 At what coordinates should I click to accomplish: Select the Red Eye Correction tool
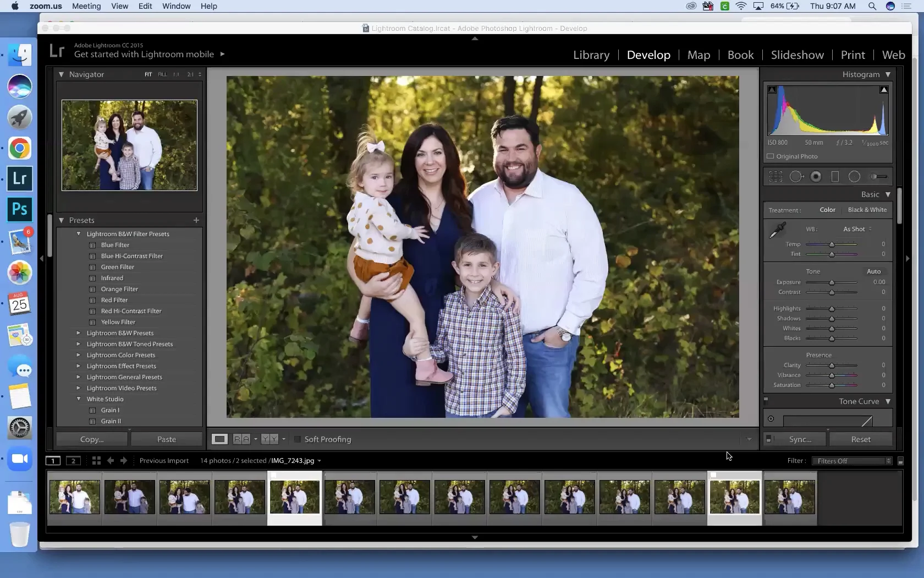pyautogui.click(x=816, y=177)
